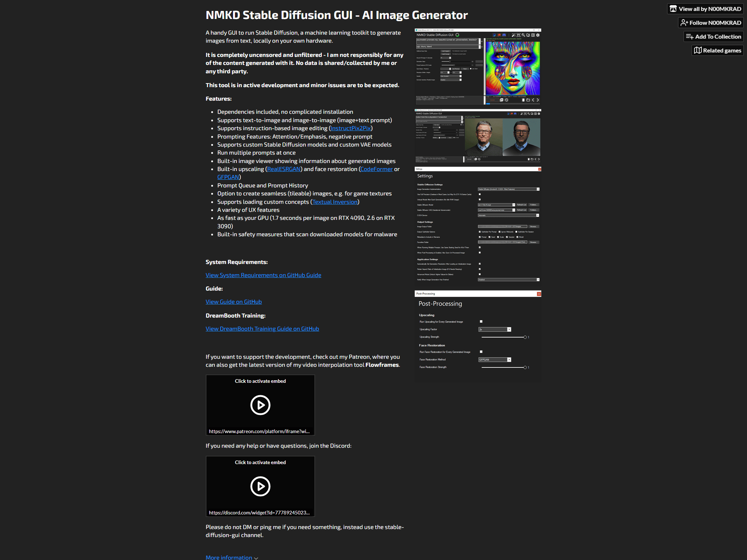Click the "DreamBooth Training:" heading
The height and width of the screenshot is (560, 747).
(236, 316)
